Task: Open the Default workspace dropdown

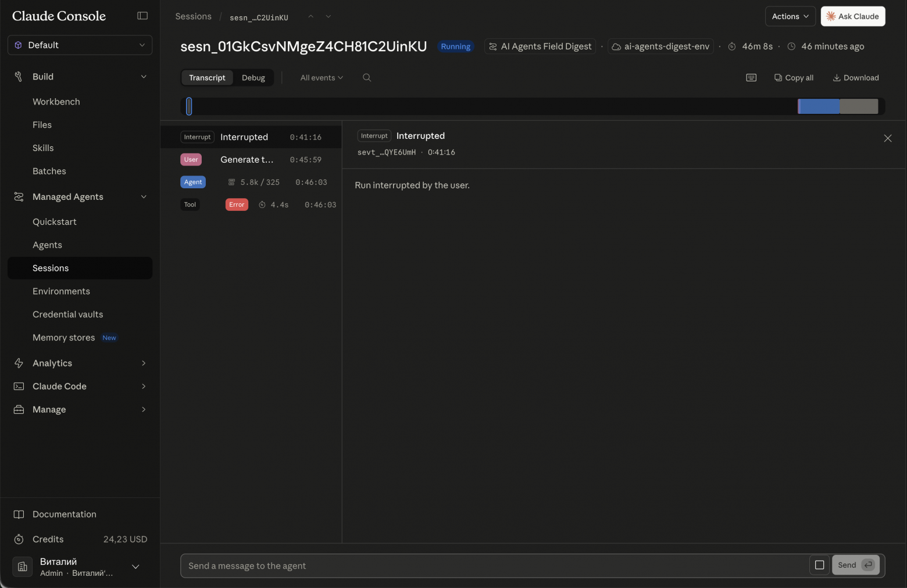Action: 80,45
